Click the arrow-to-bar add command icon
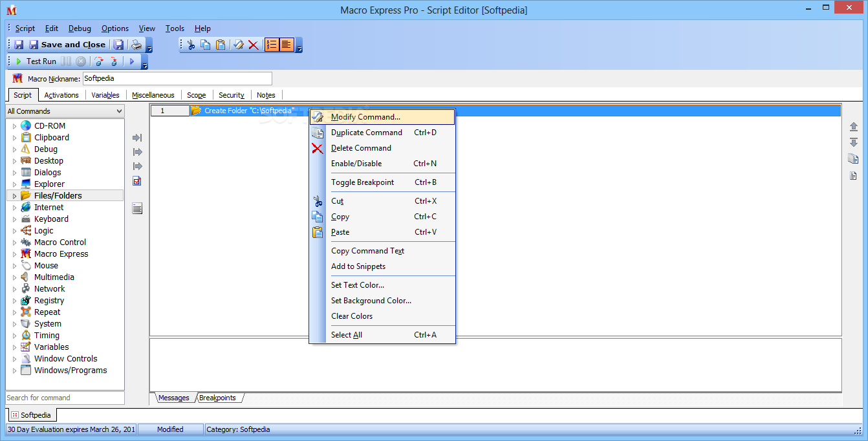868x441 pixels. coord(137,138)
